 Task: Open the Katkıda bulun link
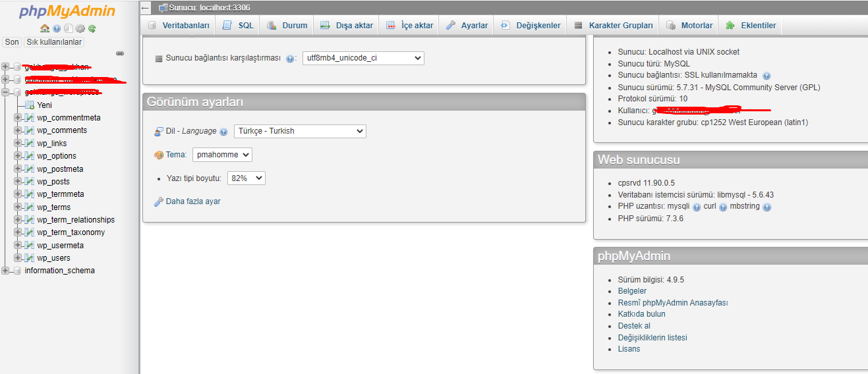click(642, 314)
